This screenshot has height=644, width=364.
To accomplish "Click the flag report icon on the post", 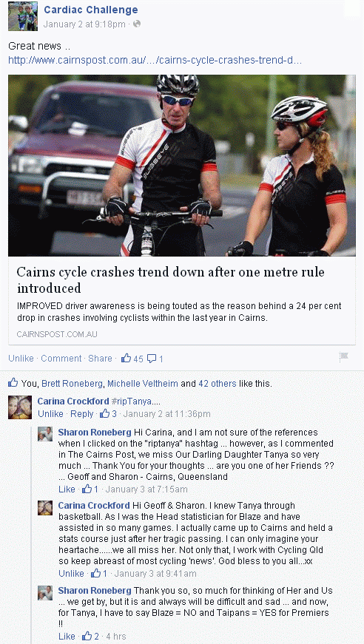I will (x=343, y=357).
